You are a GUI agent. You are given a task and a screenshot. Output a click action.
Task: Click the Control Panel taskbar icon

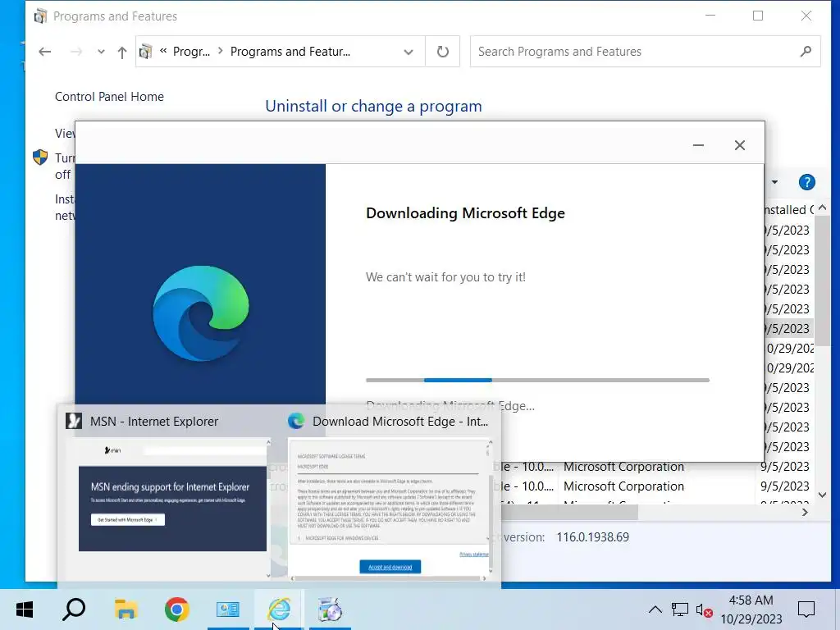click(228, 609)
